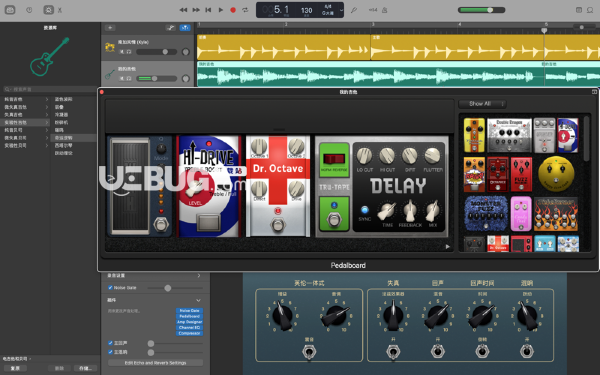
Task: Toggle the Noise Gate checkbox
Action: click(110, 287)
